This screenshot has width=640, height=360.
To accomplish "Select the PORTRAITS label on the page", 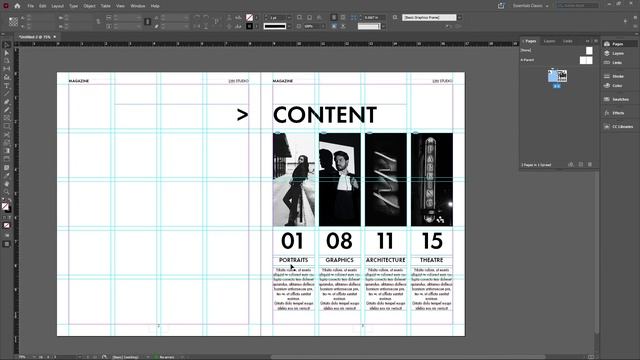I will pos(293,260).
